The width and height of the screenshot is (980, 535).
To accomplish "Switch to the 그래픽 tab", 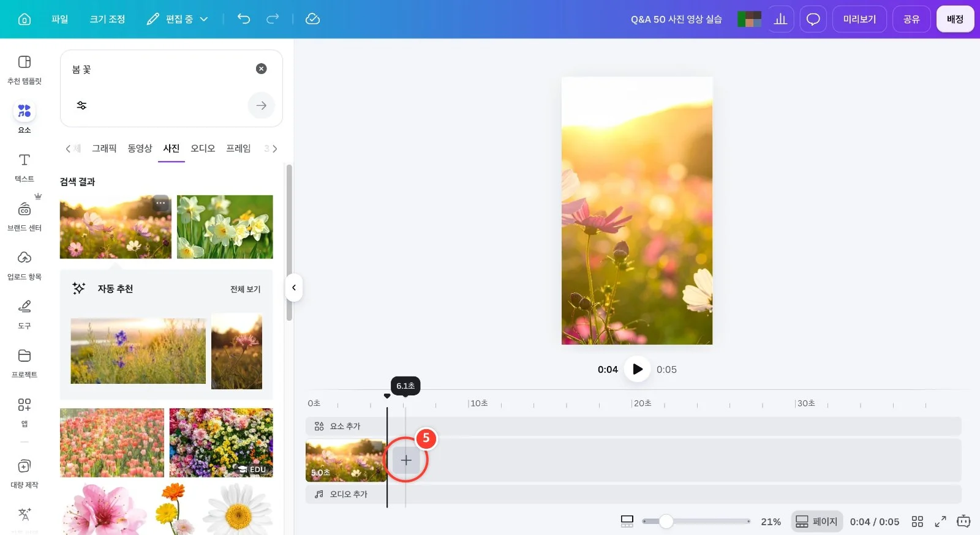I will pyautogui.click(x=104, y=148).
